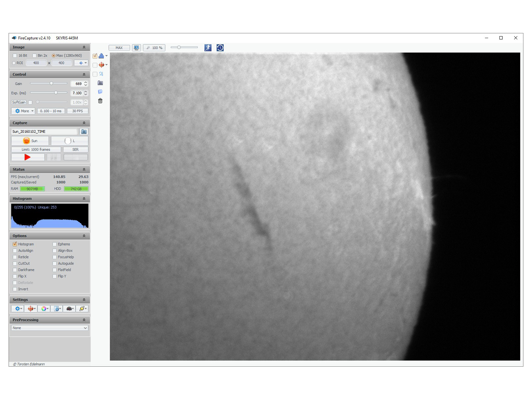Open the gear general settings dropdown icon
Screen dimensions: 532x400
pyautogui.click(x=18, y=309)
